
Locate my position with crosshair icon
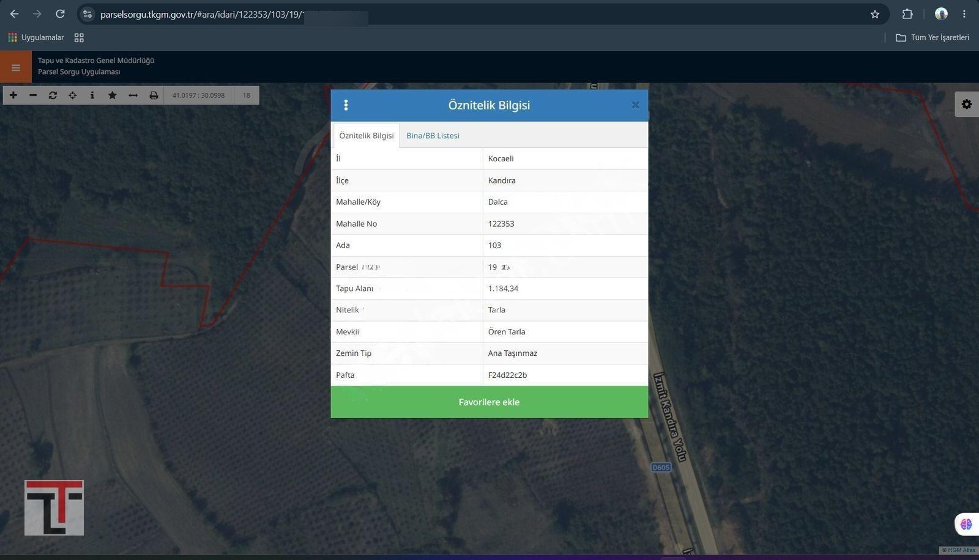[72, 95]
